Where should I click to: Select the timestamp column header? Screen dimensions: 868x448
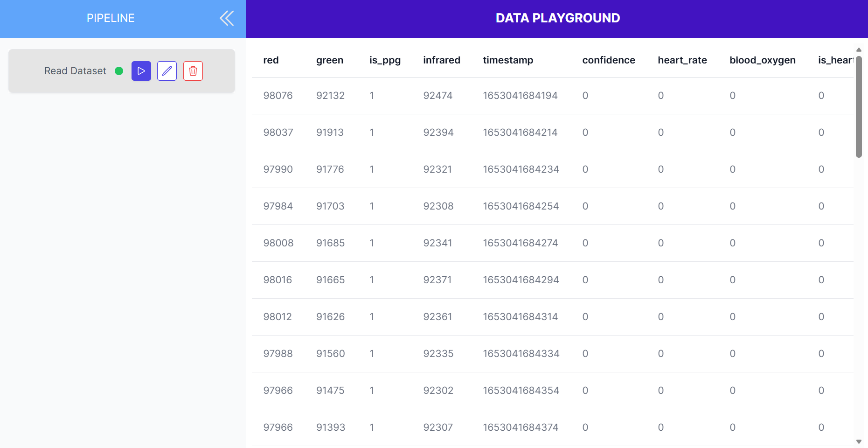click(508, 60)
